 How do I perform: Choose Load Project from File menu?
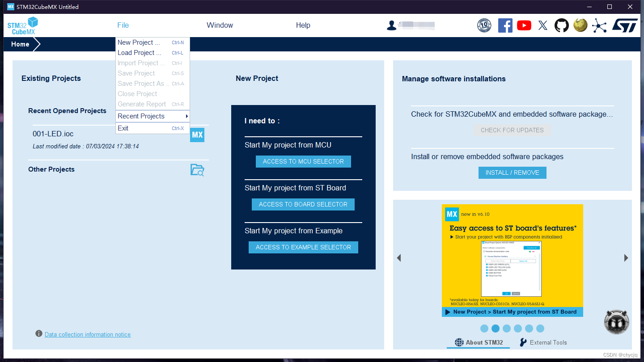click(153, 53)
